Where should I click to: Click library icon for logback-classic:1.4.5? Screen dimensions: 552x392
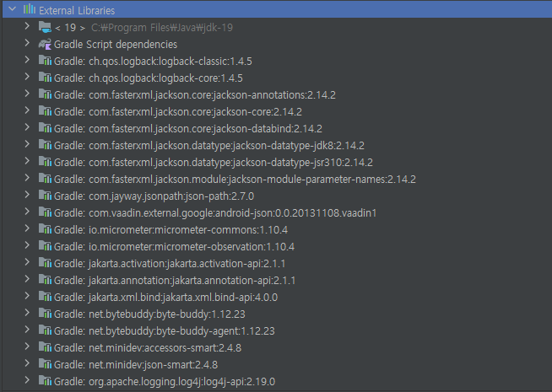(45, 61)
